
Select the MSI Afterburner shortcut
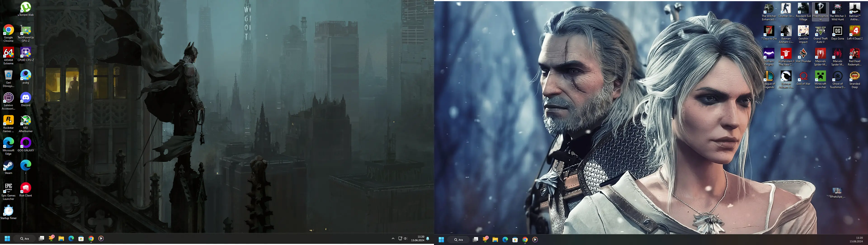click(x=26, y=124)
